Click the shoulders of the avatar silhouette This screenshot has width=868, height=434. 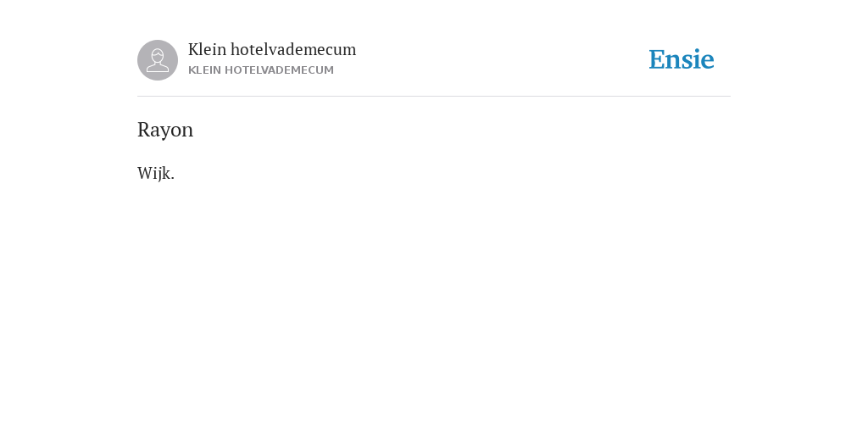pos(158,68)
